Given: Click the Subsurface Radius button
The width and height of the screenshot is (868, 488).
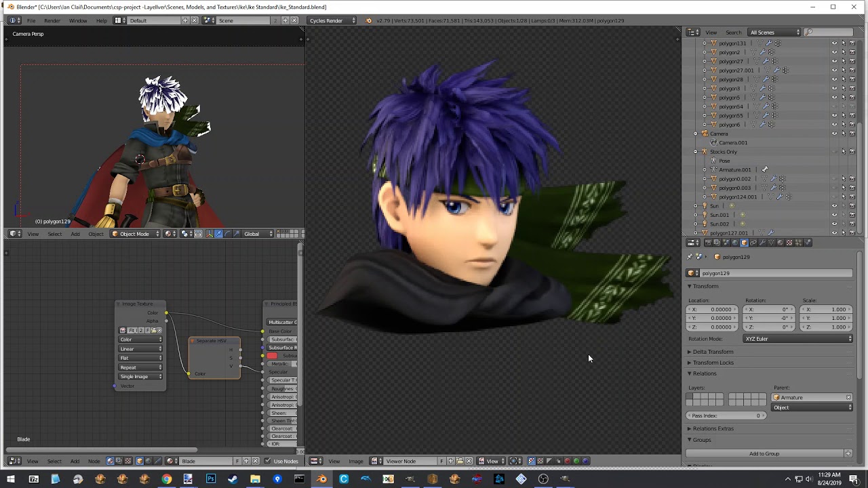Looking at the screenshot, I should pos(282,348).
